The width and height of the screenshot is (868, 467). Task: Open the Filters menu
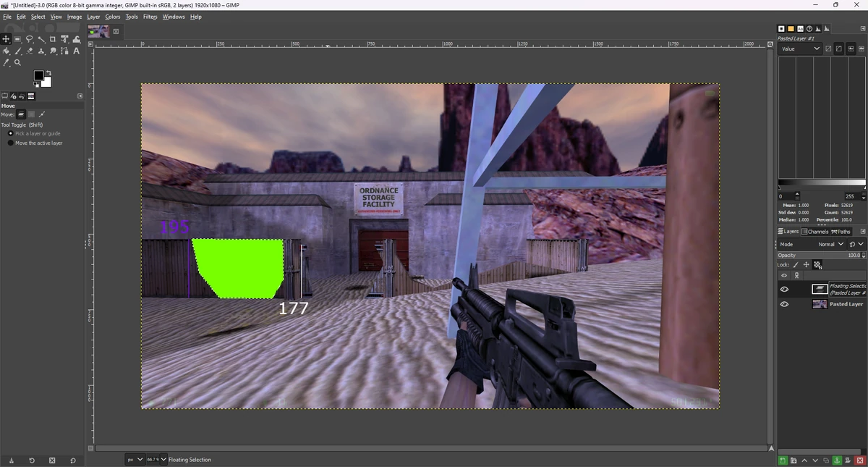pos(150,17)
